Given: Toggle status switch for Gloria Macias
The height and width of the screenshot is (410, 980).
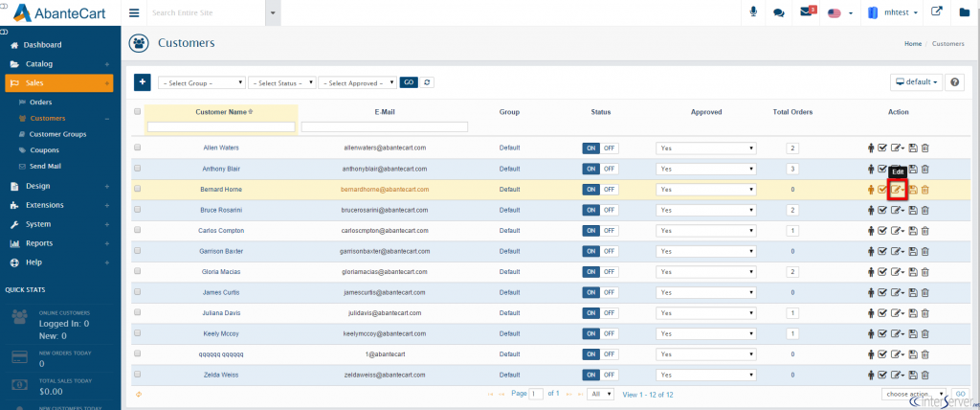Looking at the screenshot, I should click(x=601, y=272).
